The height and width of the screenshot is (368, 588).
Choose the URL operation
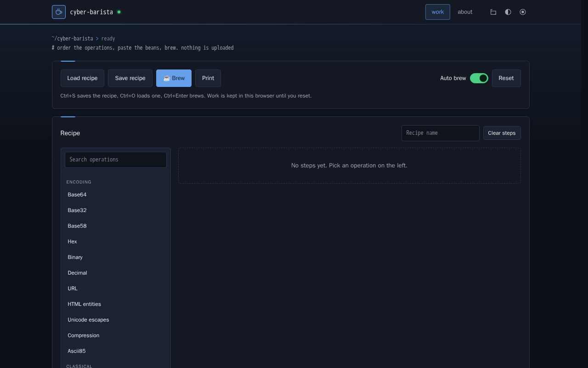pos(116,288)
